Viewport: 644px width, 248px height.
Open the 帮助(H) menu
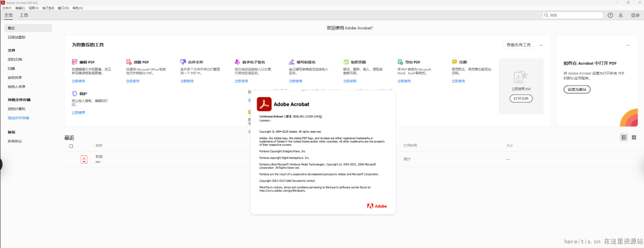(77, 8)
